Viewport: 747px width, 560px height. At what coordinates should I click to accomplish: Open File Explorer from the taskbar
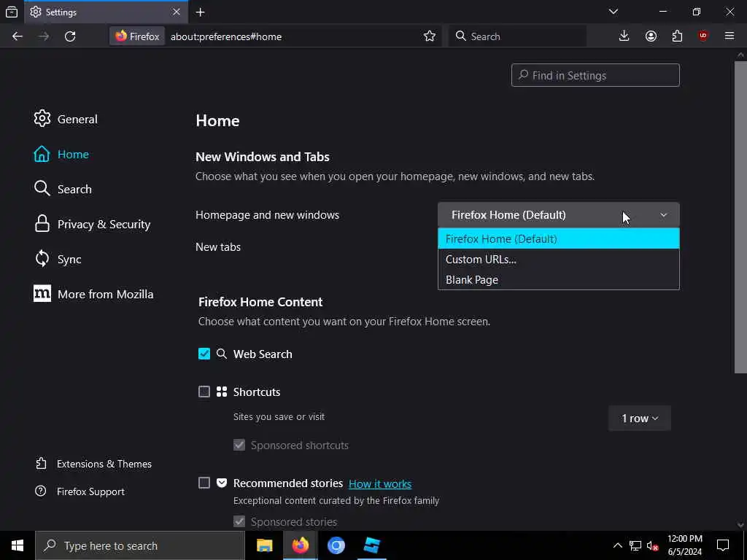(264, 545)
